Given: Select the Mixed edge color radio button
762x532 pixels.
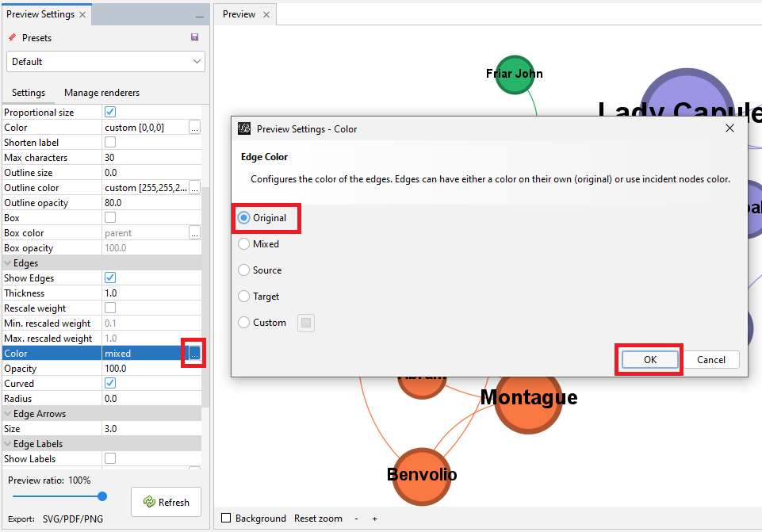Looking at the screenshot, I should click(245, 243).
